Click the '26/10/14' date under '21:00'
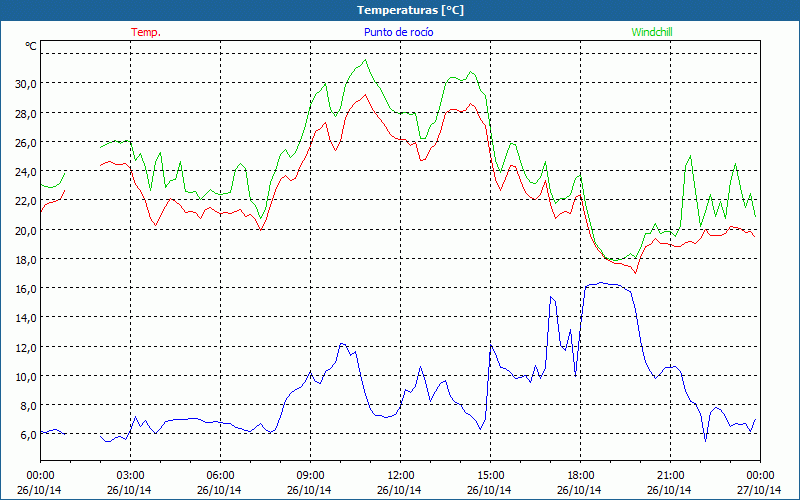Image resolution: width=800 pixels, height=500 pixels. [x=669, y=490]
